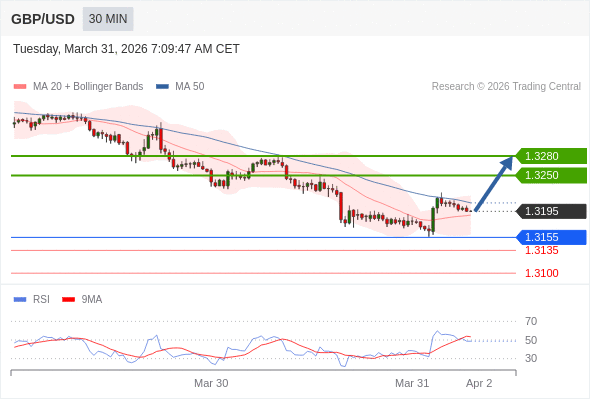590x400 pixels.
Task: Click the Mar 30 date axis label
Action: click(211, 383)
